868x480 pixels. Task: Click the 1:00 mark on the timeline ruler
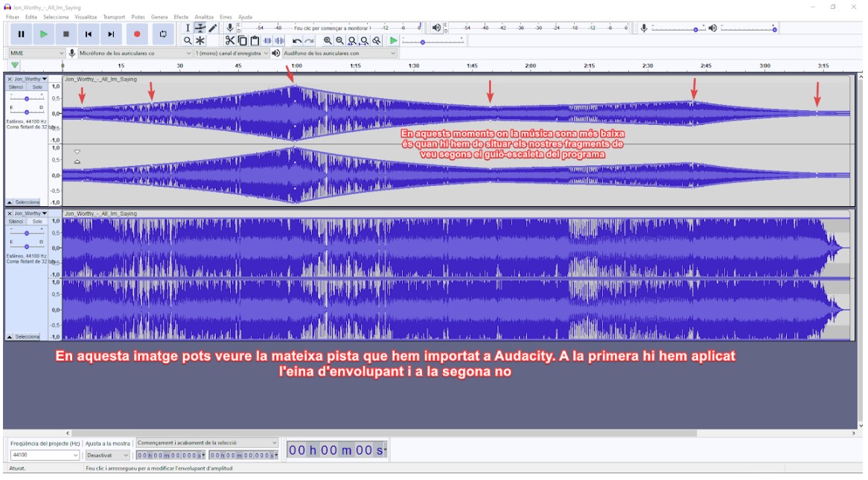point(296,66)
